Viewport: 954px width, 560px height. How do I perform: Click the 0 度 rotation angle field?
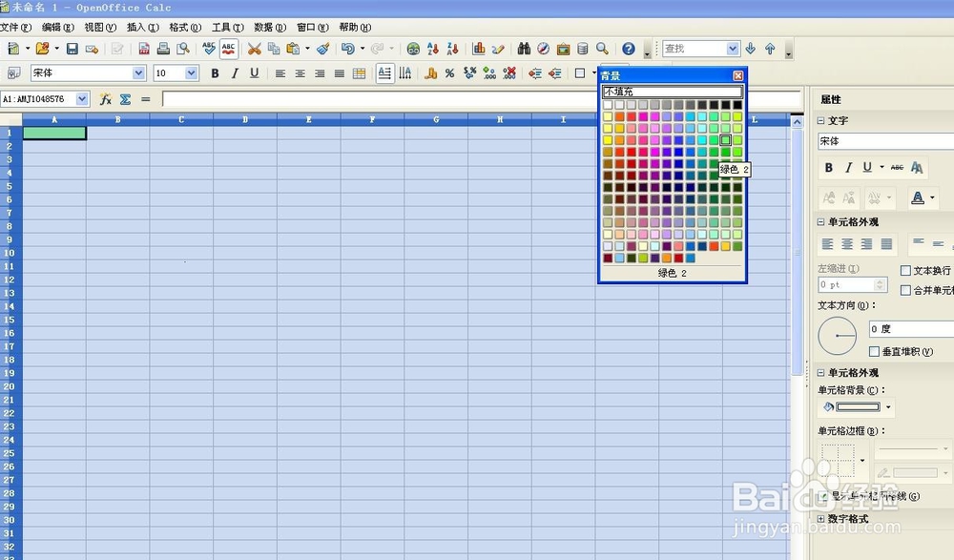(x=911, y=329)
